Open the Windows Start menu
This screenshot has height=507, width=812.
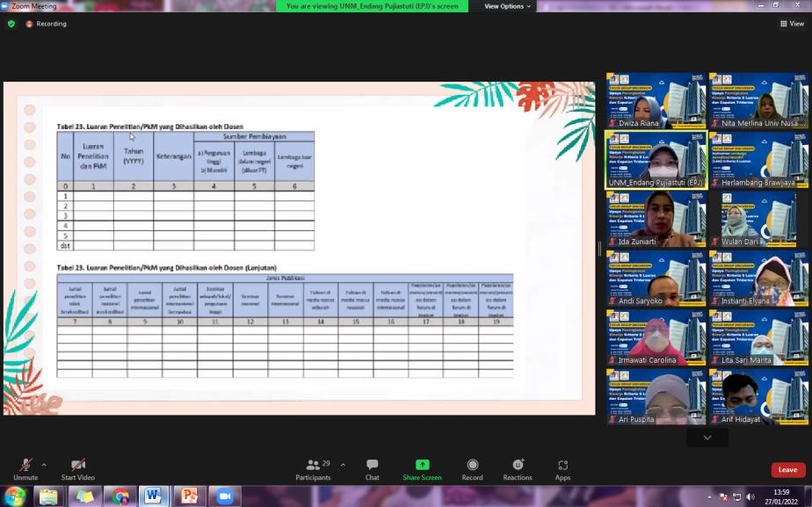15,496
